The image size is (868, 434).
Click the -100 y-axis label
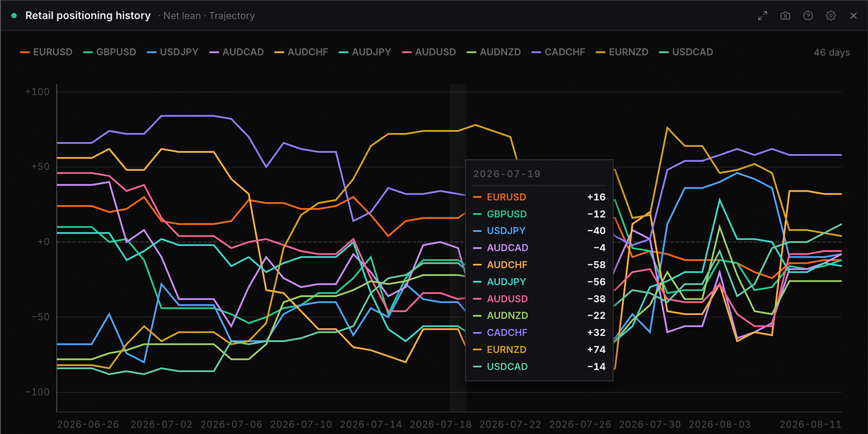coord(37,392)
